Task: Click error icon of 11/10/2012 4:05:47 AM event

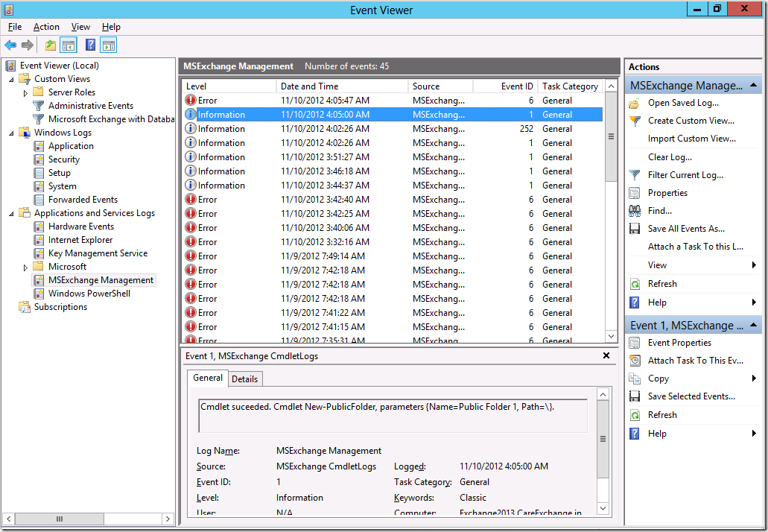Action: (x=191, y=100)
